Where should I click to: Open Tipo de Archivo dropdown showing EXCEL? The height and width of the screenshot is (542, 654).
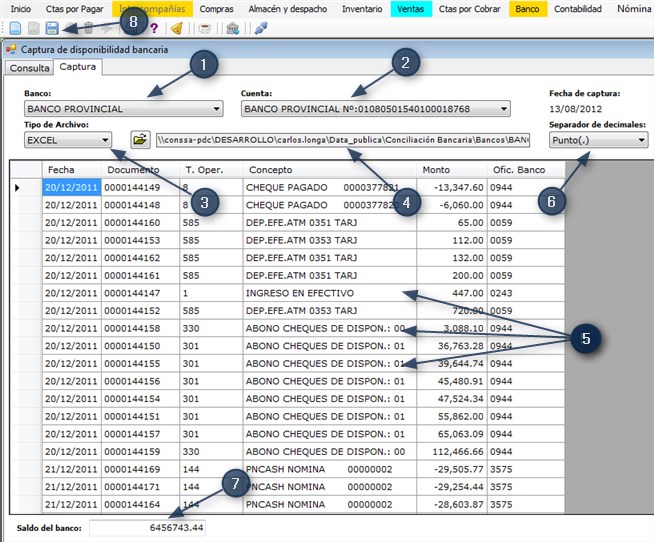pyautogui.click(x=68, y=140)
